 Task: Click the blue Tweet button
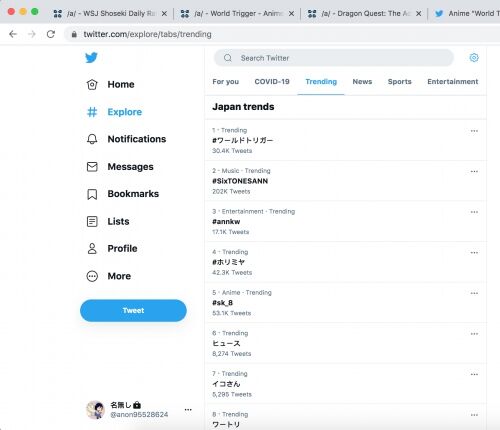click(x=133, y=310)
